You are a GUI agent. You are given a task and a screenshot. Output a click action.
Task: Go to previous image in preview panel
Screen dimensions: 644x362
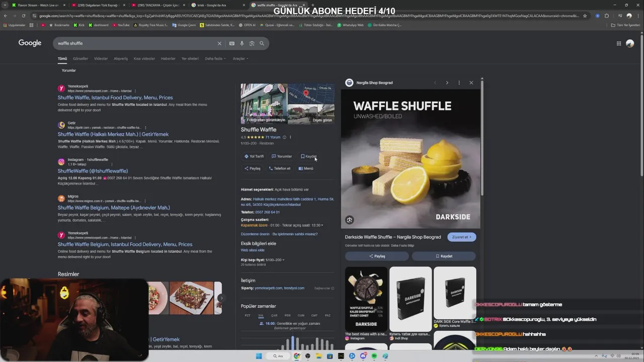pyautogui.click(x=435, y=82)
